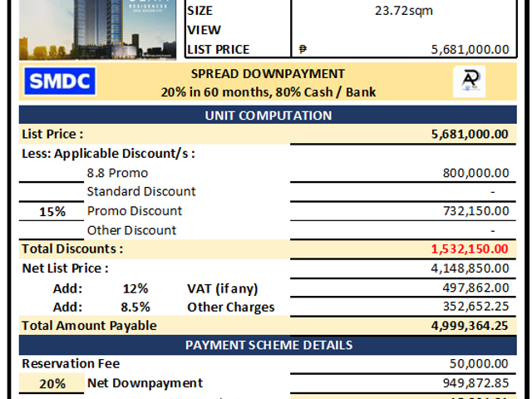
Task: Select the Standard Discount blank percentage cell
Action: 52,192
